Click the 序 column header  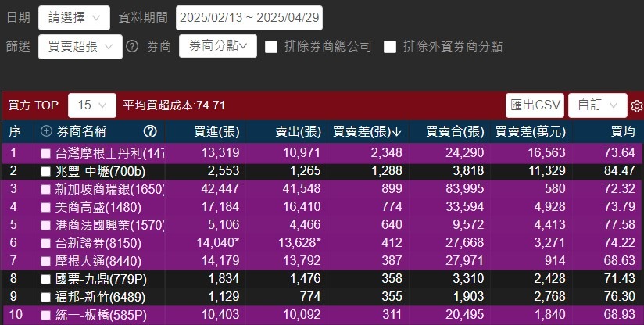[x=15, y=132]
